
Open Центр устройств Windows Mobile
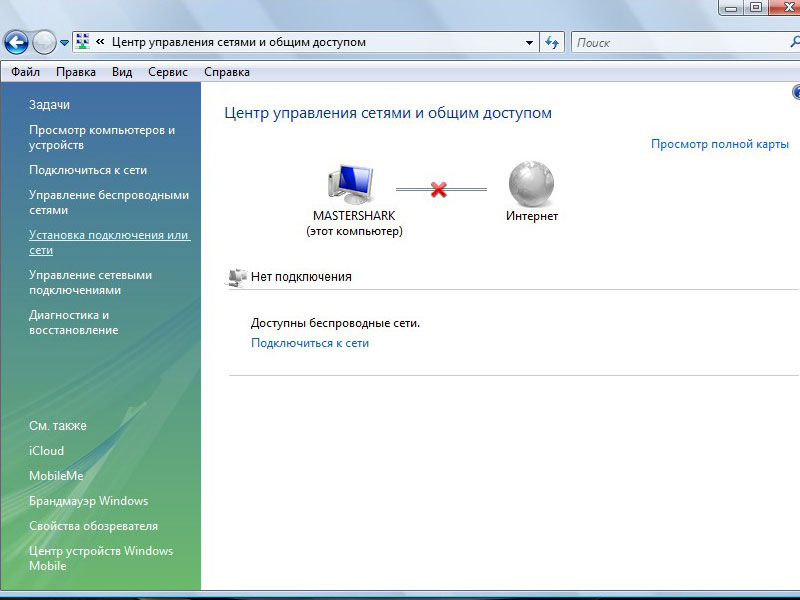tap(101, 558)
